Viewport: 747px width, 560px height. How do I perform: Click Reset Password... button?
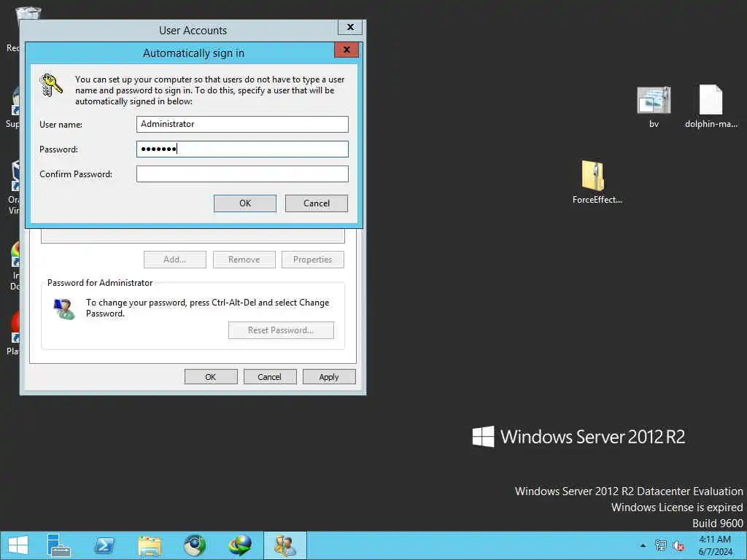[281, 330]
